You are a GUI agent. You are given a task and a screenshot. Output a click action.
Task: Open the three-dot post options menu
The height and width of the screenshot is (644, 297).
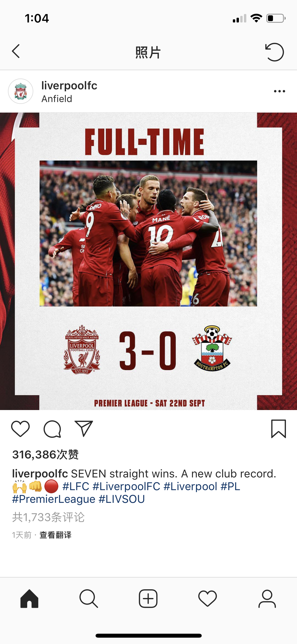point(279,91)
